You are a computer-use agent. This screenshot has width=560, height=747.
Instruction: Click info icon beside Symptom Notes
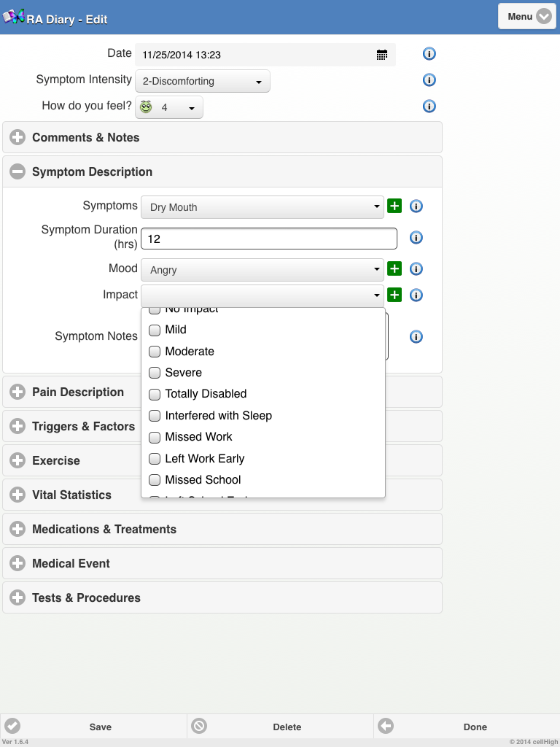pyautogui.click(x=416, y=337)
